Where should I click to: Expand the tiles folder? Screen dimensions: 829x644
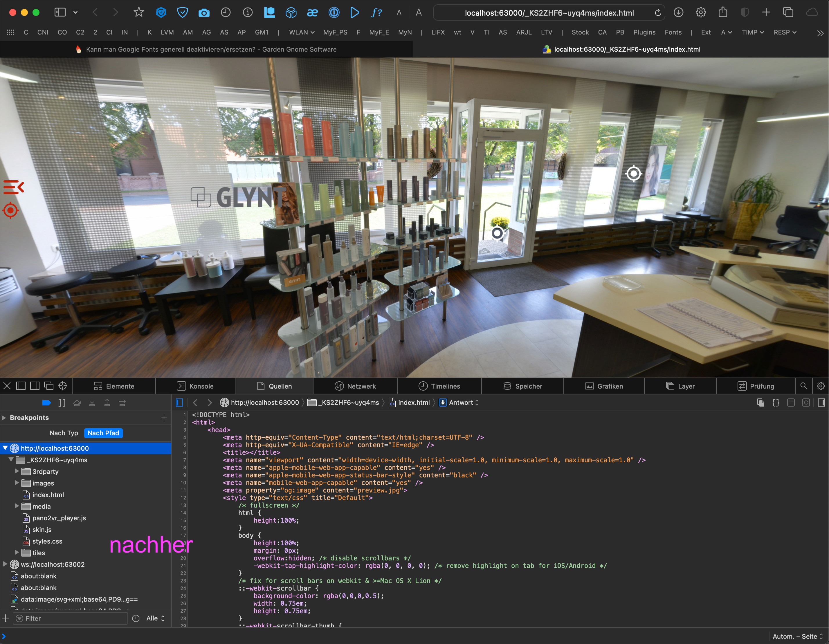tap(17, 553)
